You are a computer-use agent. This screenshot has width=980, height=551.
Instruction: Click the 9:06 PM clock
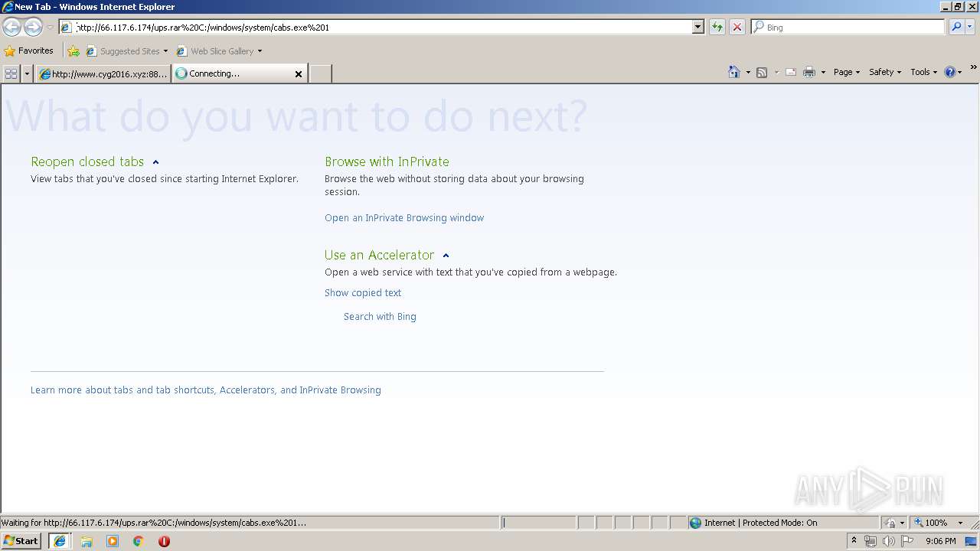[940, 541]
